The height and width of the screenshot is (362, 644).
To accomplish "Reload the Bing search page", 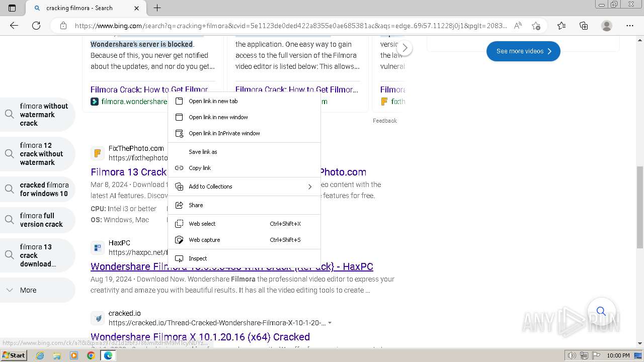I will [x=36, y=26].
